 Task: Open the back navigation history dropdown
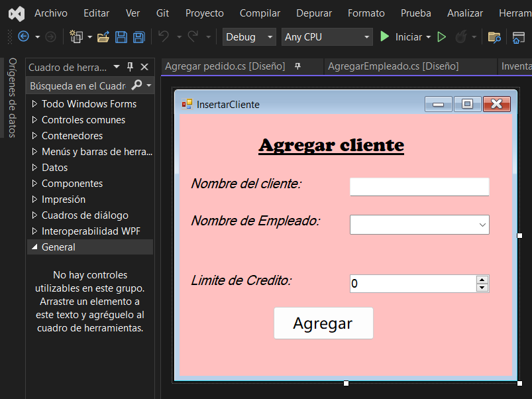click(38, 36)
